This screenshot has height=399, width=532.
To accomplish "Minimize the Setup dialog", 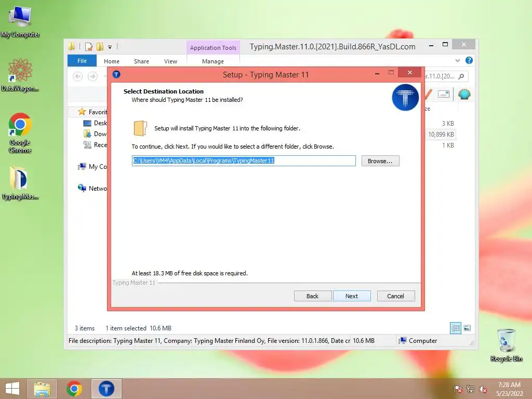I will 377,73.
